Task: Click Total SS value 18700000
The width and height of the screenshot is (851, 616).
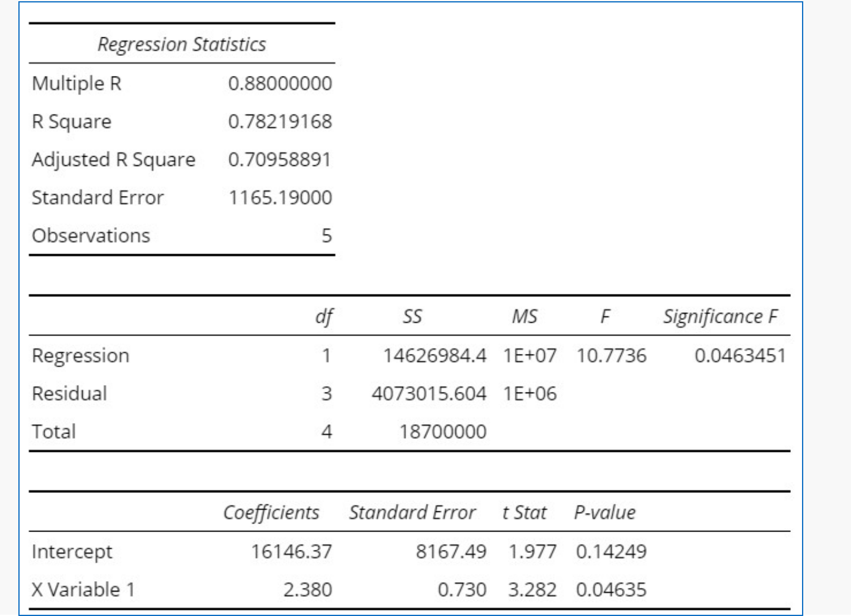Action: (x=443, y=431)
